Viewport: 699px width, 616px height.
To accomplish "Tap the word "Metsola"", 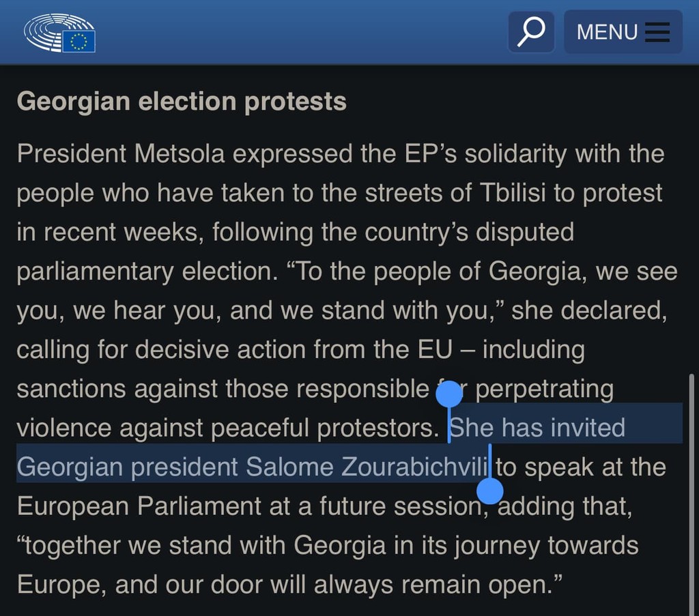I will coord(180,153).
